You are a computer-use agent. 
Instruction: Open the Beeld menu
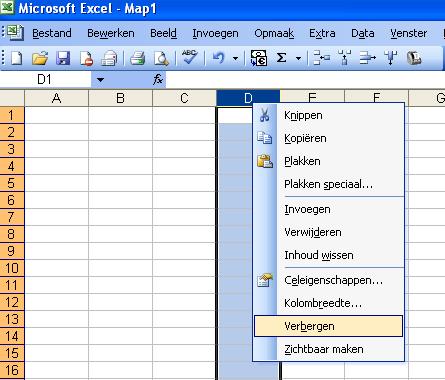point(163,33)
